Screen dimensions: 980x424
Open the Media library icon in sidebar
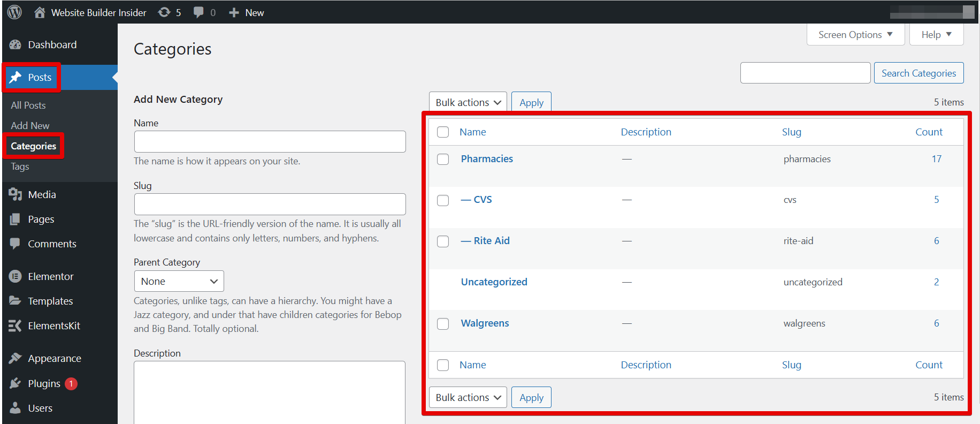tap(15, 194)
